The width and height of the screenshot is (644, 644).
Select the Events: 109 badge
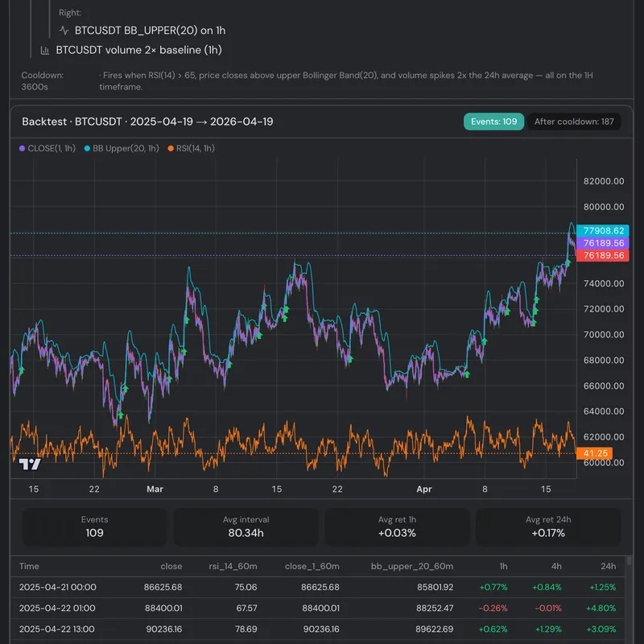[493, 122]
